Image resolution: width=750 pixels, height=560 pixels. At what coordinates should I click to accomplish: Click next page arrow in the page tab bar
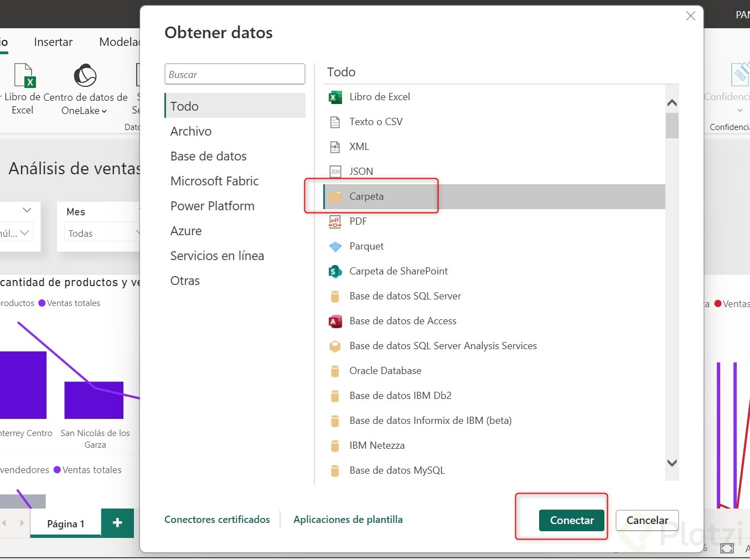(22, 523)
